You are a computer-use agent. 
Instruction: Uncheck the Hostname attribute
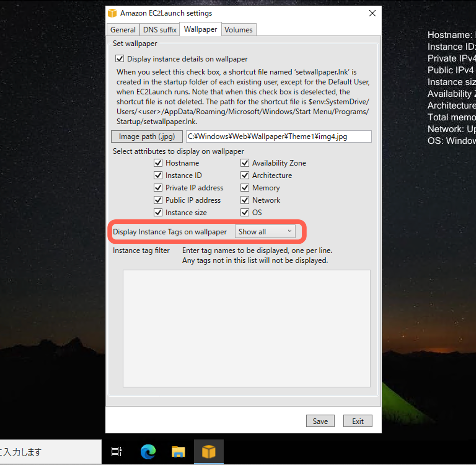point(158,163)
